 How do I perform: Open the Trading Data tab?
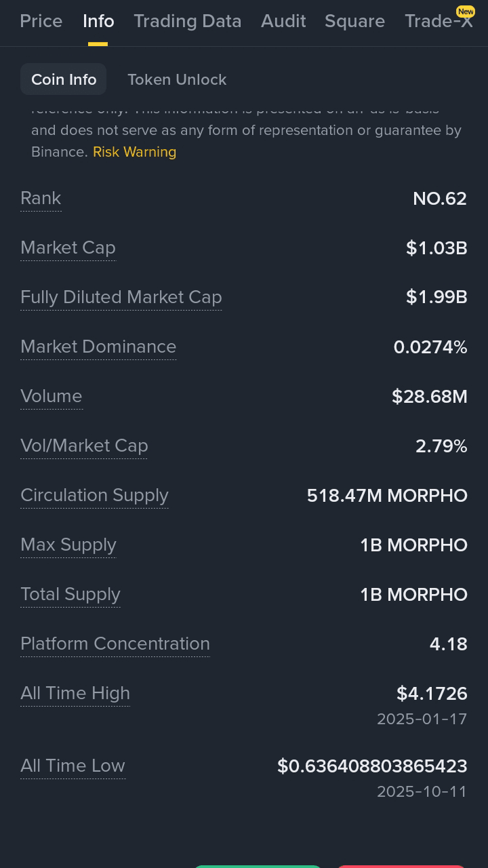pyautogui.click(x=187, y=21)
